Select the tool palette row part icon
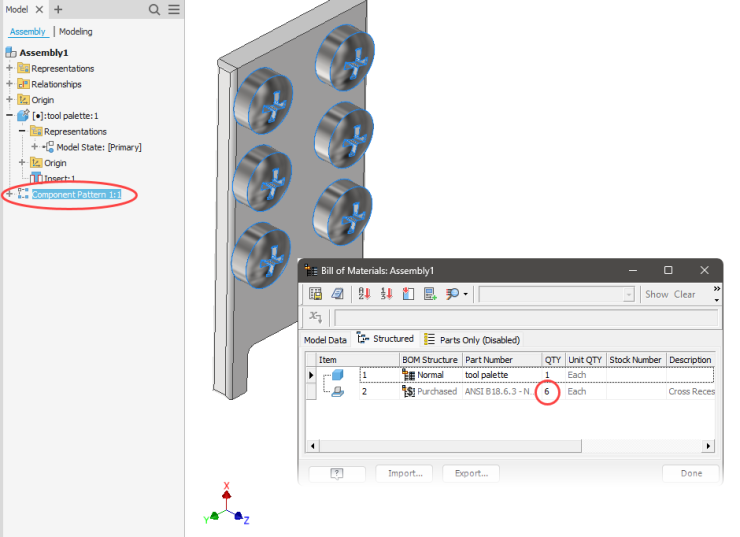This screenshot has width=740, height=537. 337,375
